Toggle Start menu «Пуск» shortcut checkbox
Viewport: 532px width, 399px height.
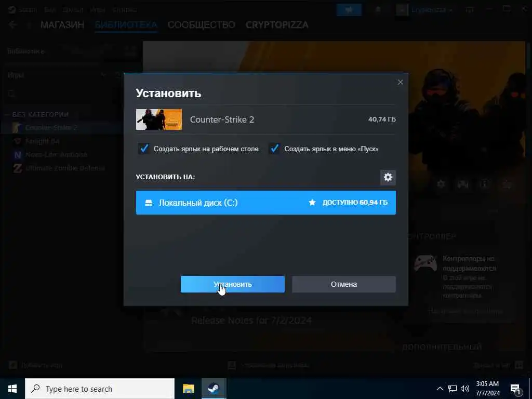tap(274, 149)
